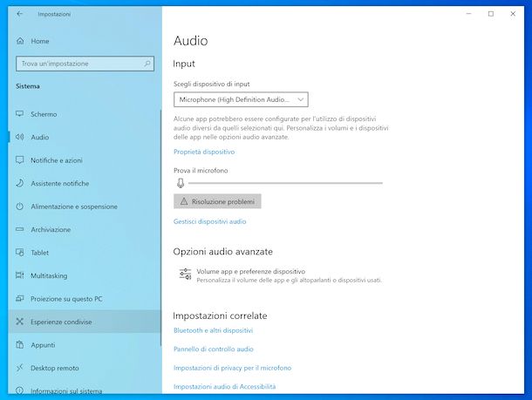Click Risoluzione problemi button

click(x=217, y=201)
